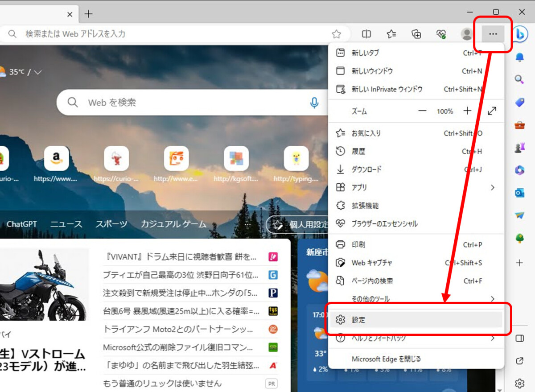The height and width of the screenshot is (392, 535).
Task: Open the もう普通のリュックは使いません ad link
Action: coord(162,383)
